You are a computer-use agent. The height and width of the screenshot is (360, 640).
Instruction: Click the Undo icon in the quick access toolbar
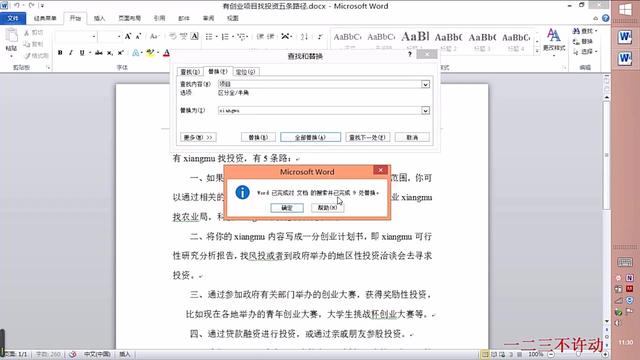tap(17, 6)
